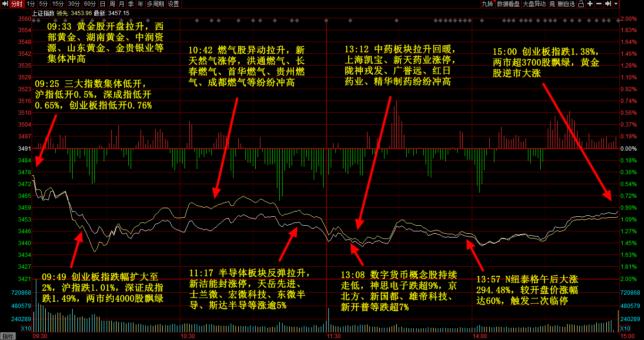Click the 14:00 time axis marker
Image resolution: width=644 pixels, height=340 pixels.
480,336
